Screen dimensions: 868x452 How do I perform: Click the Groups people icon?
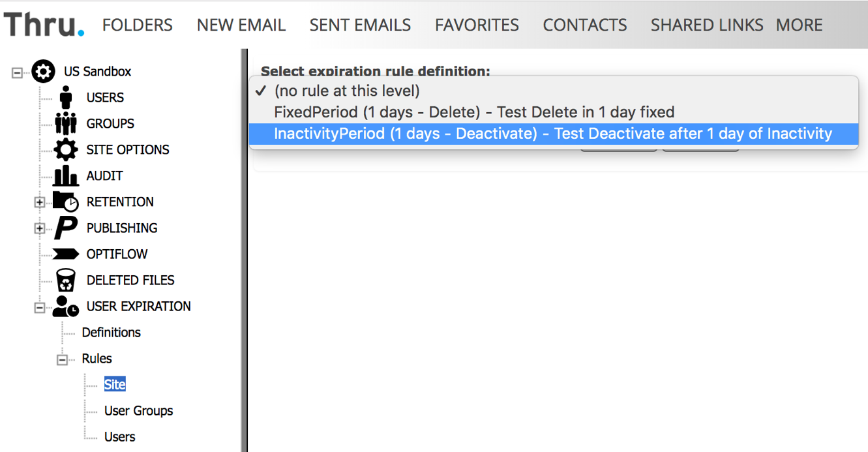point(66,123)
